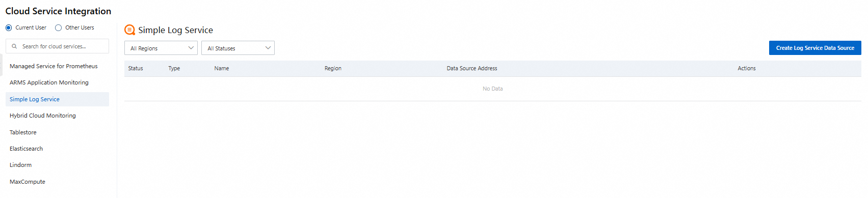
Task: Click the Data Source Address column header
Action: pos(472,68)
